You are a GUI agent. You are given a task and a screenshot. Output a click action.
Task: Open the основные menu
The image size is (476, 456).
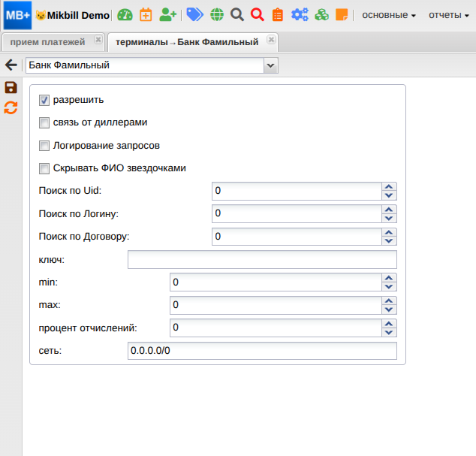[389, 15]
